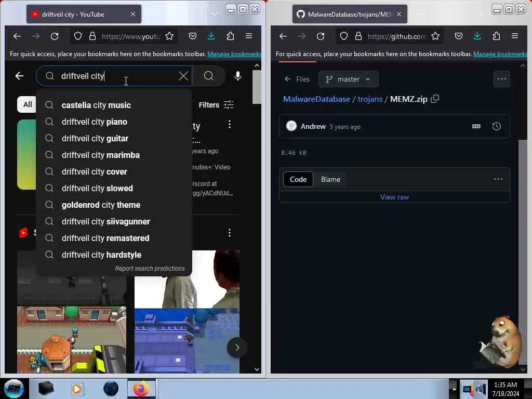Viewport: 532px width, 399px height.
Task: Open the three-dot menu for the Shorts shelf
Action: [x=230, y=233]
